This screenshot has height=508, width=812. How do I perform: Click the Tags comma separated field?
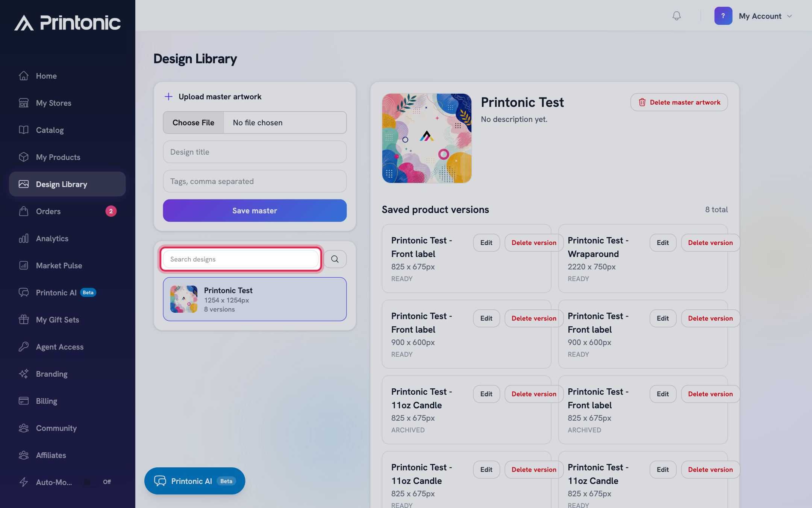255,181
